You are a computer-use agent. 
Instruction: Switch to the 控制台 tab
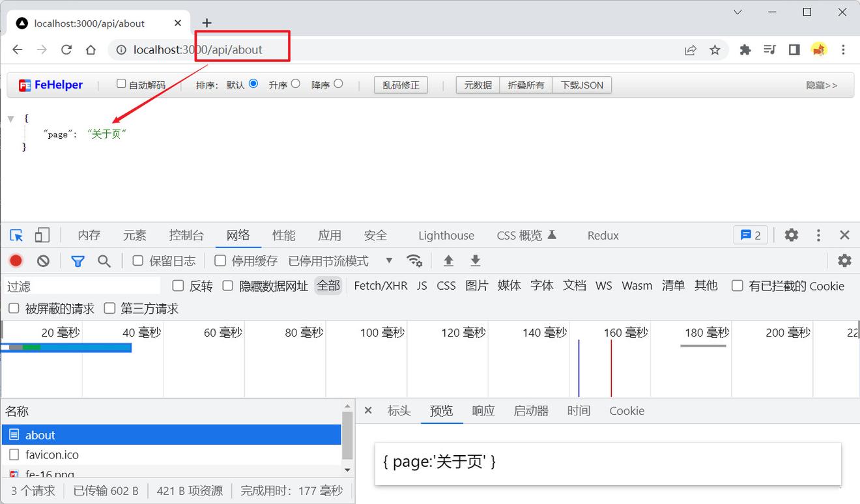coord(186,235)
